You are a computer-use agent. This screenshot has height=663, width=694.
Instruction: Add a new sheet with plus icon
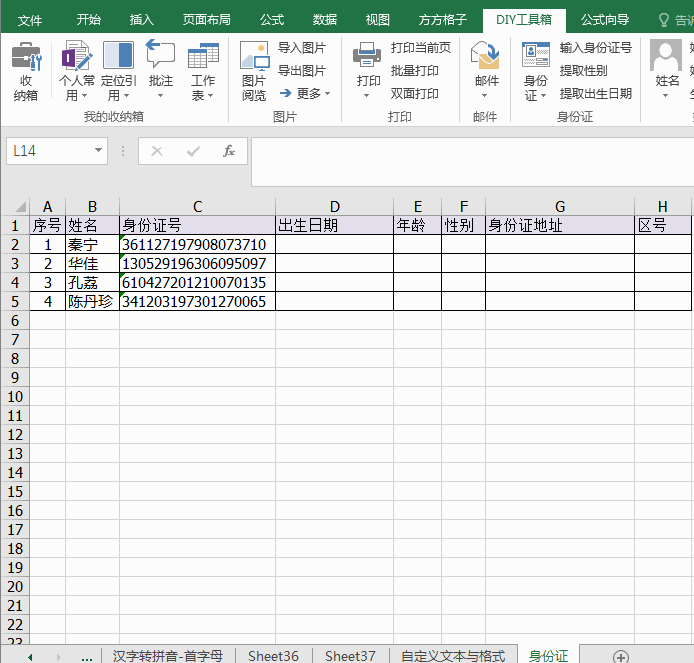click(x=621, y=656)
